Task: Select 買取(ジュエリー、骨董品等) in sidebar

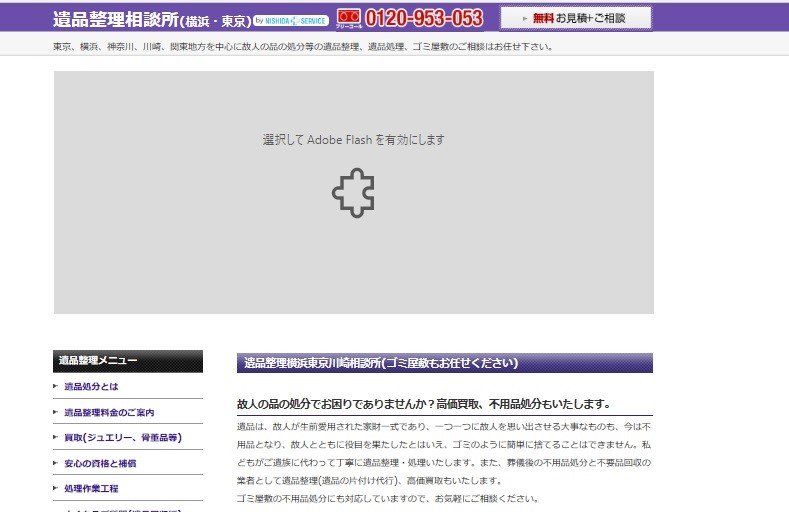Action: point(122,437)
